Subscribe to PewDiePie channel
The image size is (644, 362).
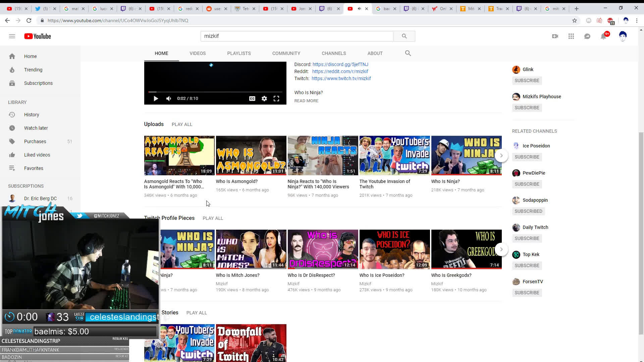coord(527,184)
